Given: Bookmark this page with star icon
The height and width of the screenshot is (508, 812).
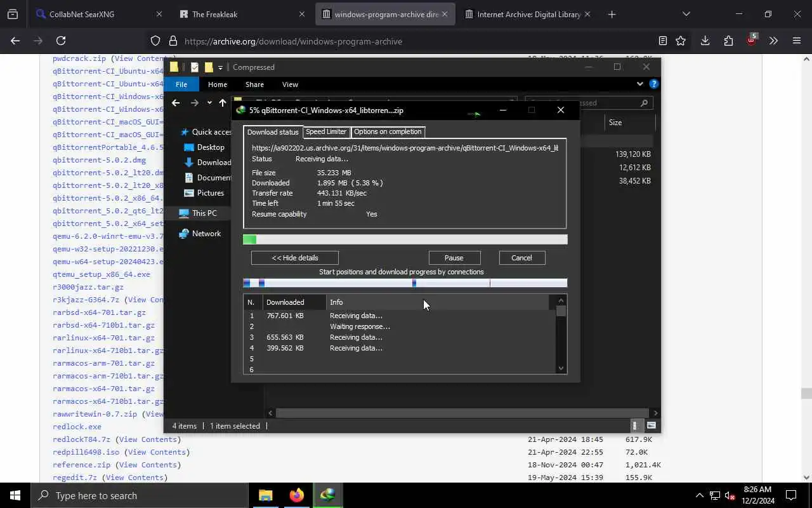Looking at the screenshot, I should click(x=681, y=41).
